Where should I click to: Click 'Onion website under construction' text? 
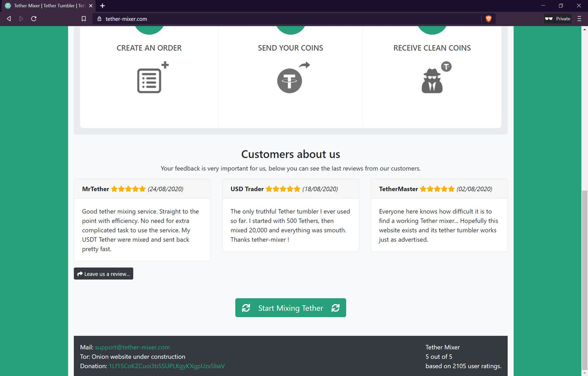[139, 357]
